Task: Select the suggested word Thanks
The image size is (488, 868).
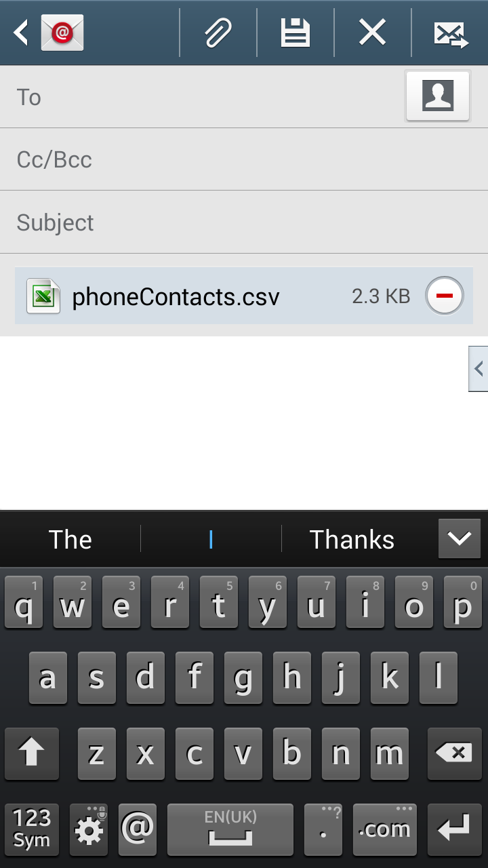Action: coord(352,540)
